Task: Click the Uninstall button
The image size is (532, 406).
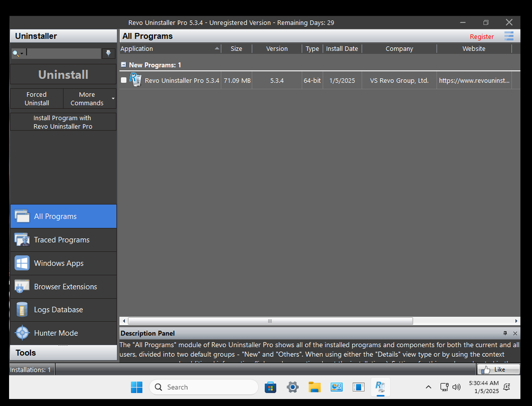Action: pyautogui.click(x=63, y=74)
